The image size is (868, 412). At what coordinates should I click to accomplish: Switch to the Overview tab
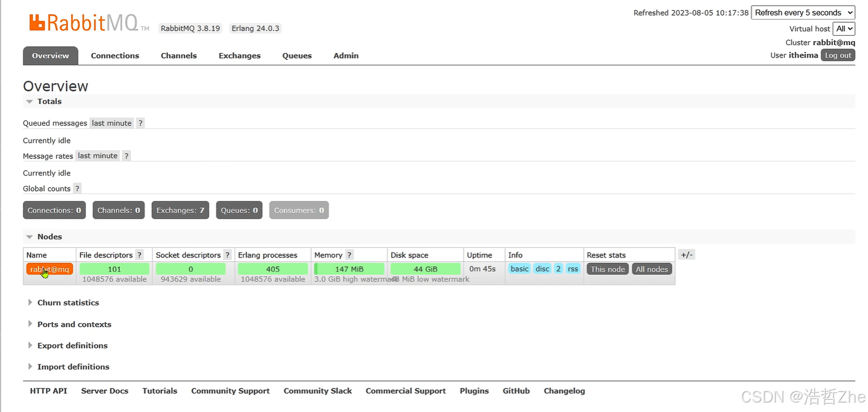click(50, 56)
